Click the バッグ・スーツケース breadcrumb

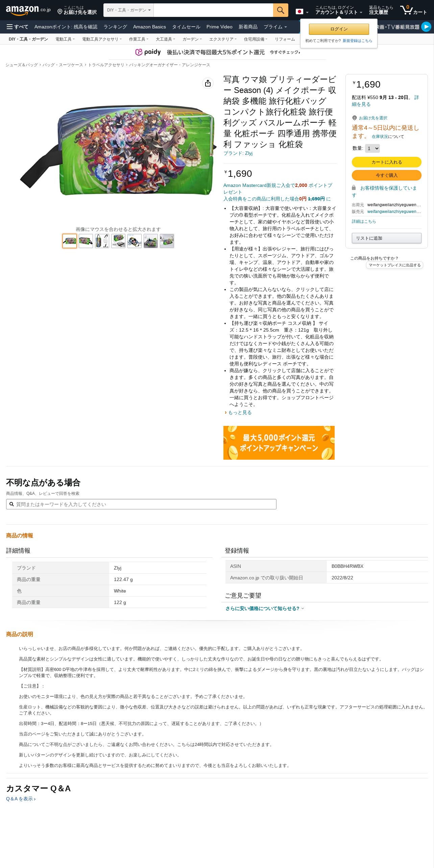tap(63, 65)
